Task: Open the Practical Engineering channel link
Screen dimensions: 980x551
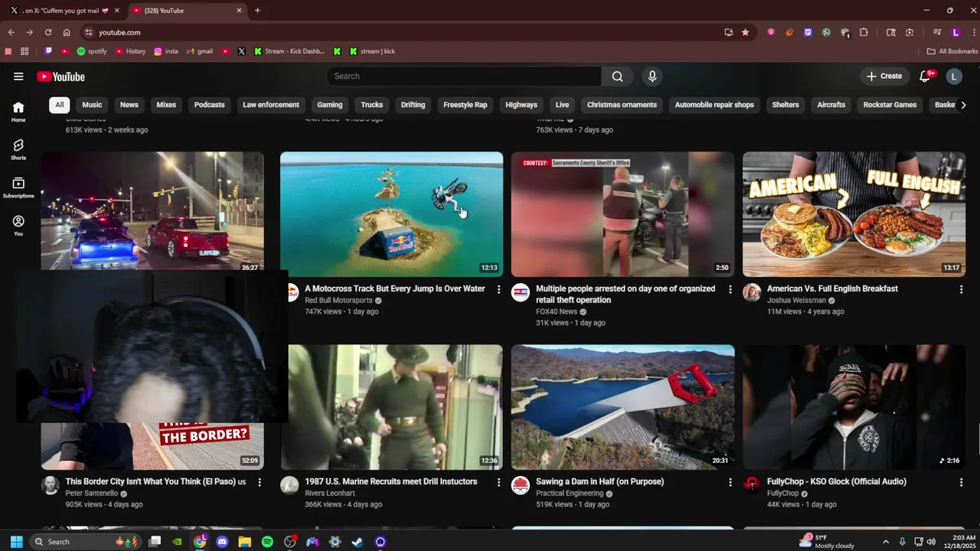Action: coord(570,494)
